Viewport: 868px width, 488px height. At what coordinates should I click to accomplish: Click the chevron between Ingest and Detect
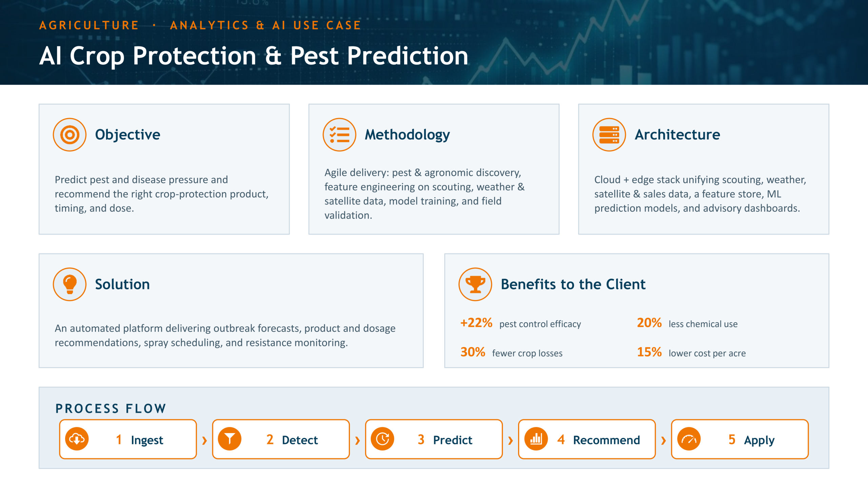[204, 441]
